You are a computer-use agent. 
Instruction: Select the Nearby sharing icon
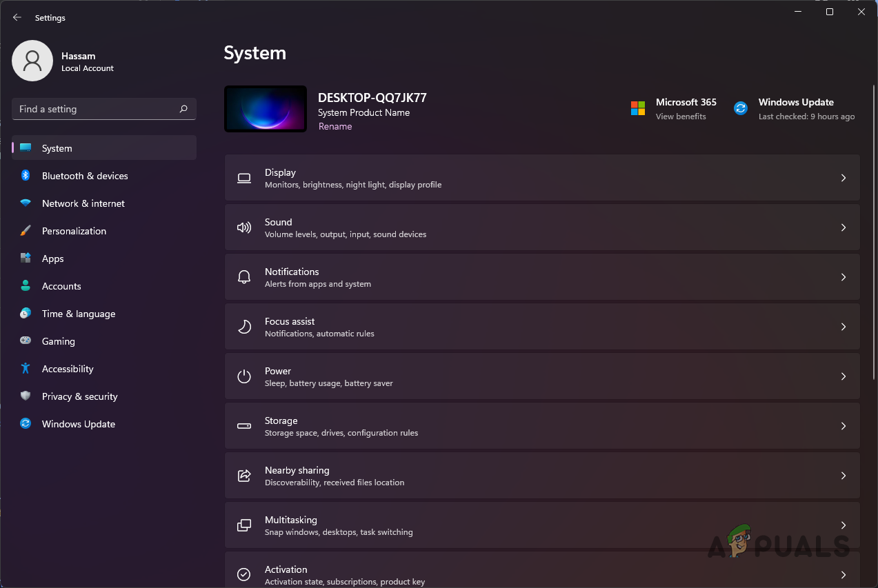click(x=244, y=475)
